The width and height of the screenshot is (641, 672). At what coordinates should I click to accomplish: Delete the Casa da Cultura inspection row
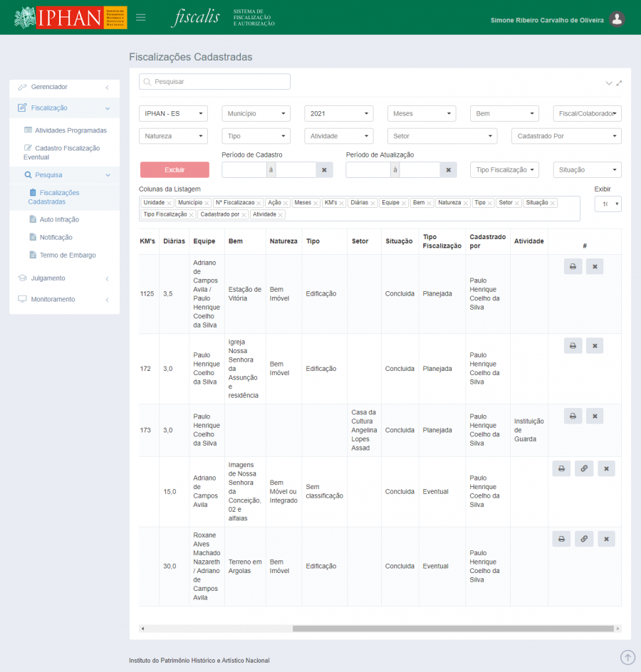click(595, 416)
